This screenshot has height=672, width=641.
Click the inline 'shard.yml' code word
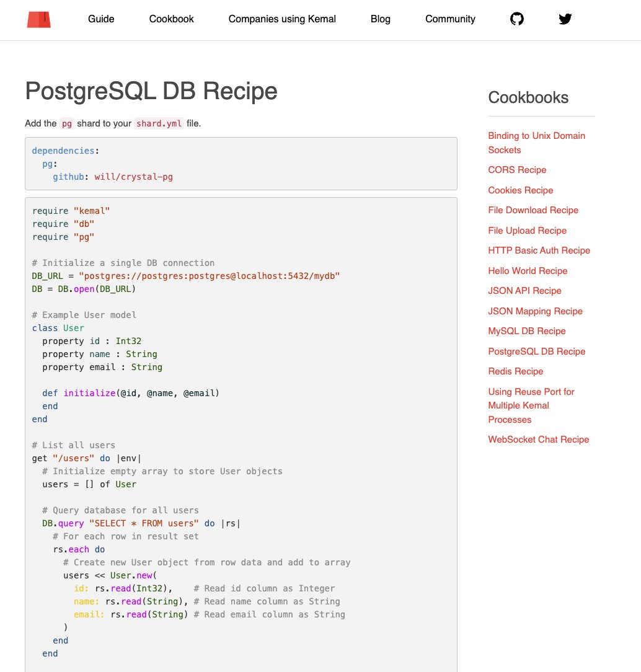point(159,123)
